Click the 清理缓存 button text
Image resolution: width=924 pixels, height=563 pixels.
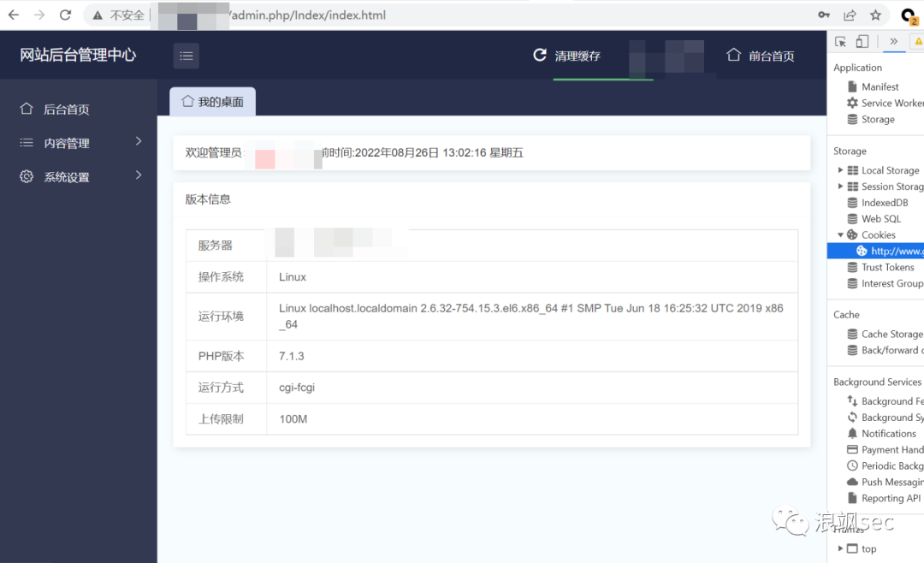click(x=577, y=56)
